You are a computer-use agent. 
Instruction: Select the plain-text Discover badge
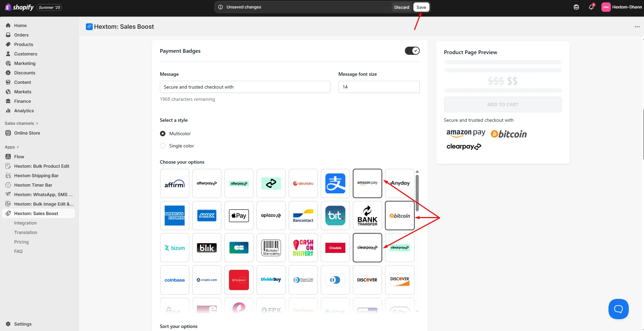coord(367,280)
